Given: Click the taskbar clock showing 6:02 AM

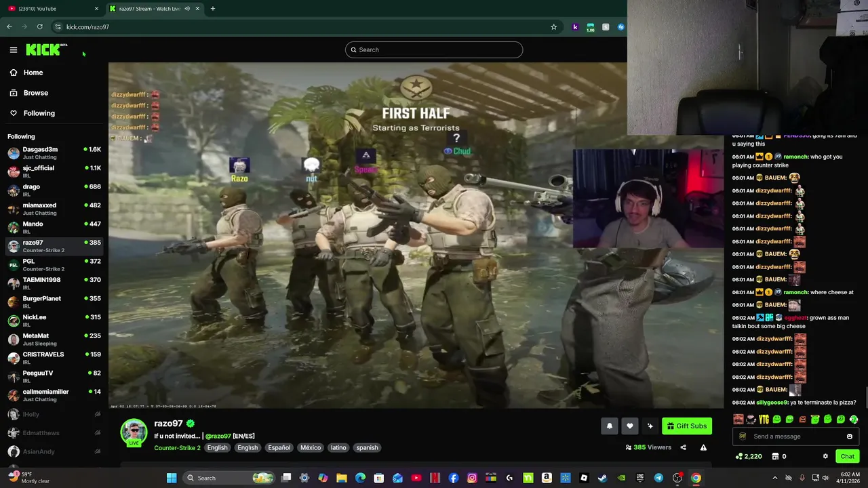Looking at the screenshot, I should pos(850,478).
